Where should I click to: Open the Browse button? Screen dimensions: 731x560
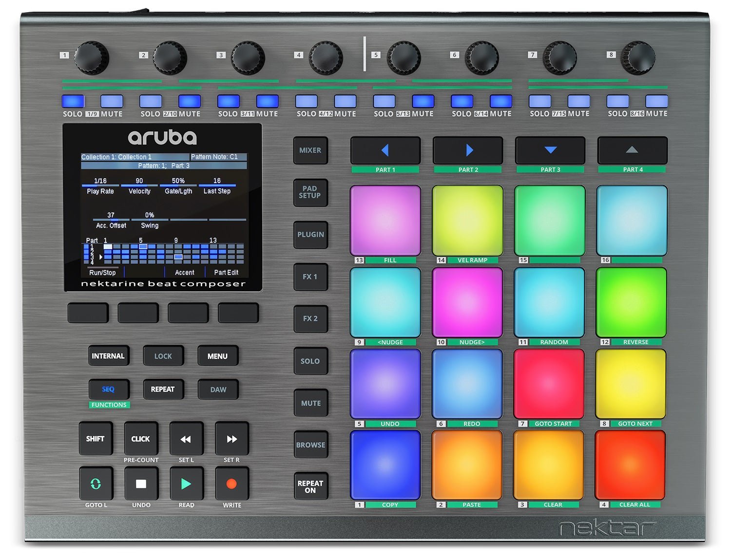pyautogui.click(x=310, y=445)
